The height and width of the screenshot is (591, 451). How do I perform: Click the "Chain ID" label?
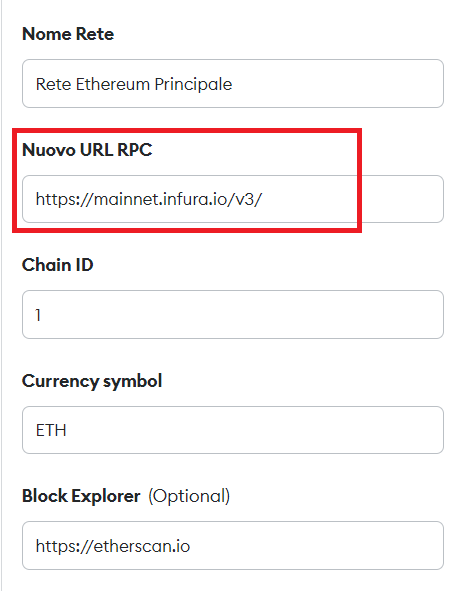[x=57, y=265]
